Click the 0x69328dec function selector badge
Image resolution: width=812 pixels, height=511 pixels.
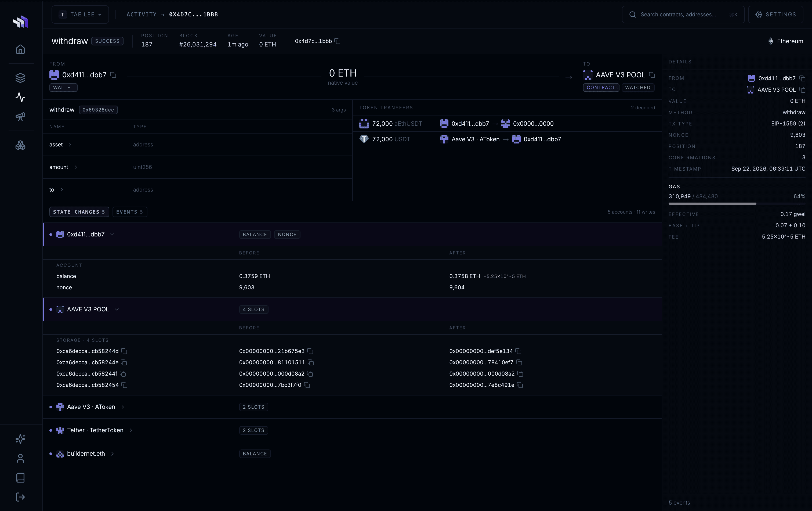point(98,110)
